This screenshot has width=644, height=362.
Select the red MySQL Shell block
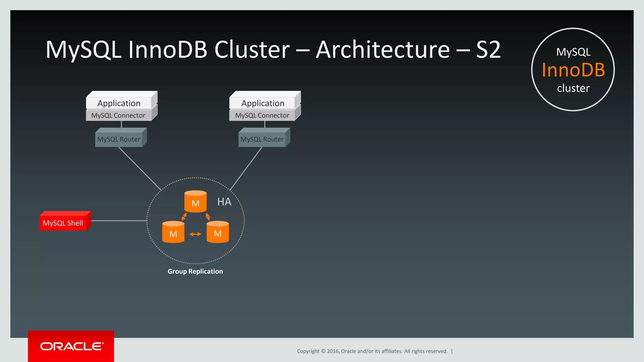pyautogui.click(x=65, y=221)
